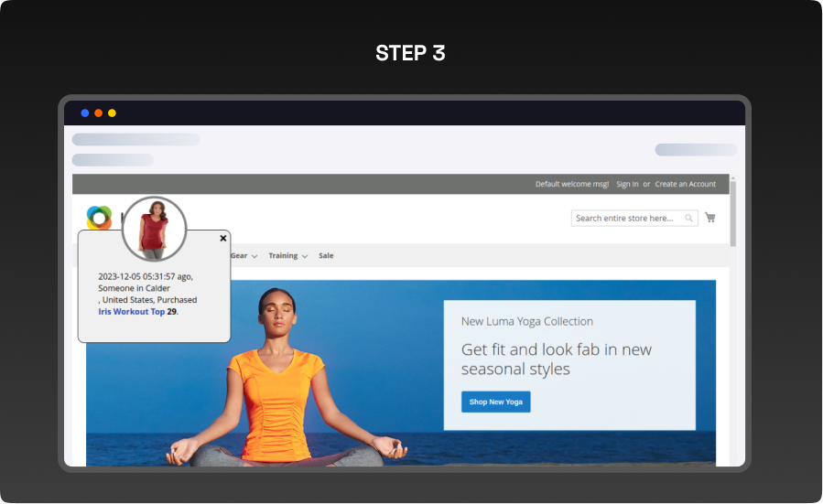Expand the Training menu chevron
This screenshot has width=823, height=504.
305,256
